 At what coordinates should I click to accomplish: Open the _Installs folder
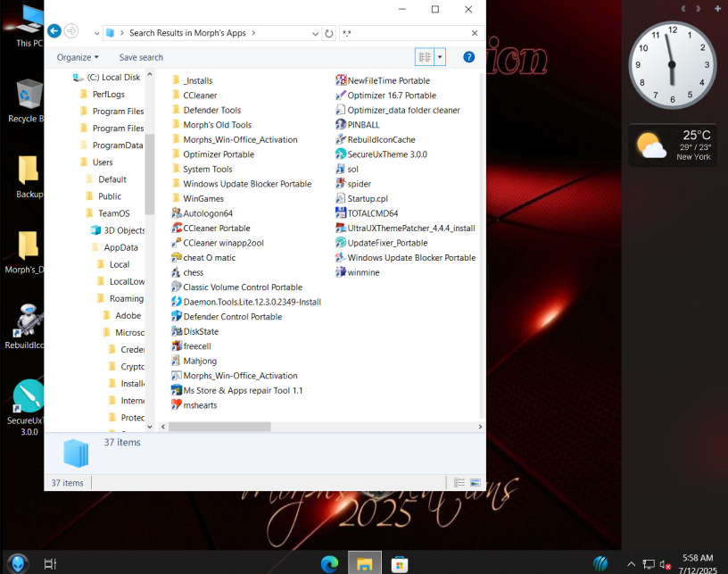click(x=192, y=80)
